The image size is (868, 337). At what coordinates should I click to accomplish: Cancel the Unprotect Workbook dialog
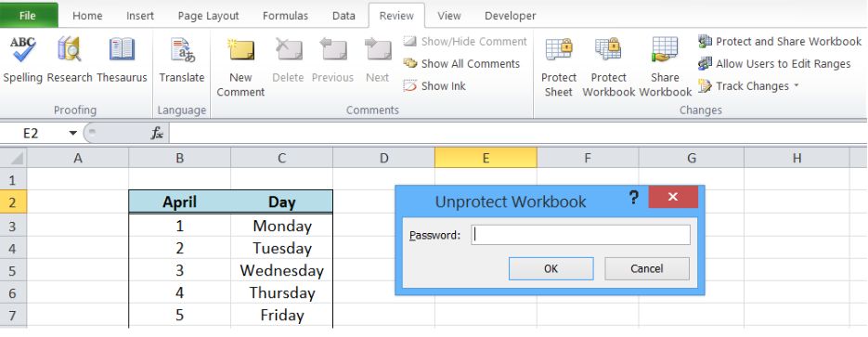(646, 269)
